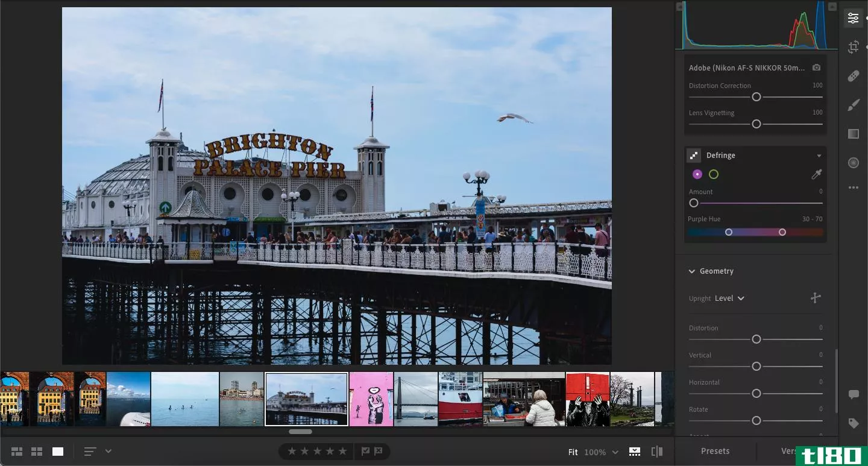Select the green fringe color radio button
This screenshot has height=466, width=868.
click(x=714, y=174)
